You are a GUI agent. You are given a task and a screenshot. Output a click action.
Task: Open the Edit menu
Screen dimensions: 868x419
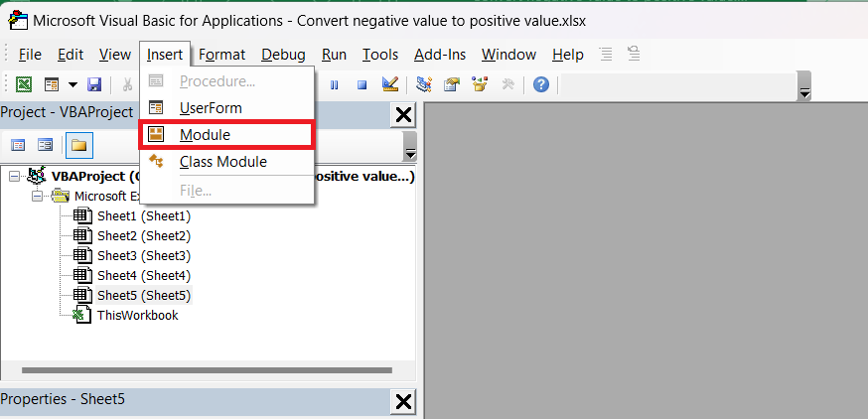71,55
